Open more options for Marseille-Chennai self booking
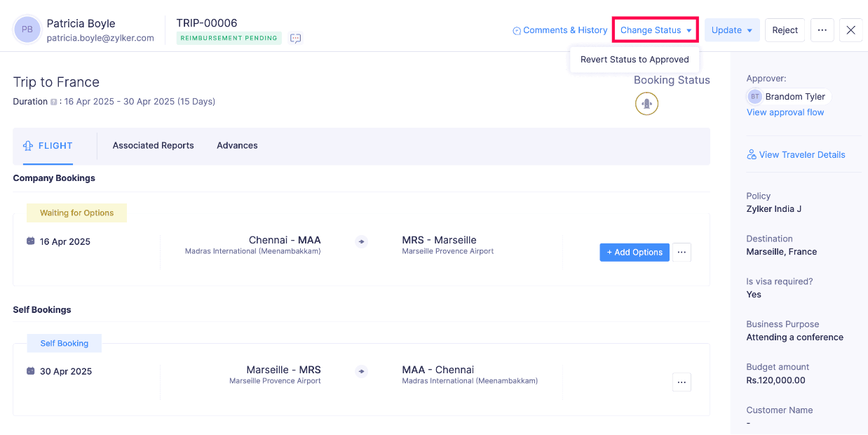The width and height of the screenshot is (868, 435). pos(681,382)
